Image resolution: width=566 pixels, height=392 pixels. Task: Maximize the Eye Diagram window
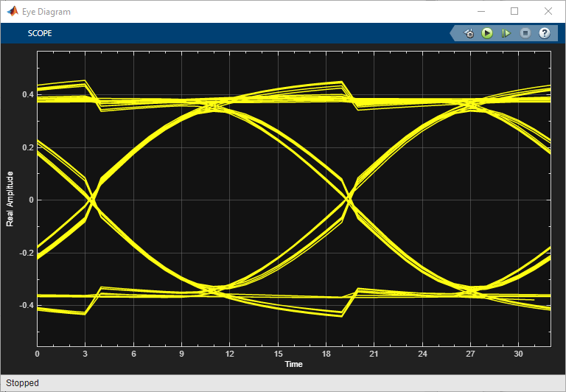click(514, 11)
